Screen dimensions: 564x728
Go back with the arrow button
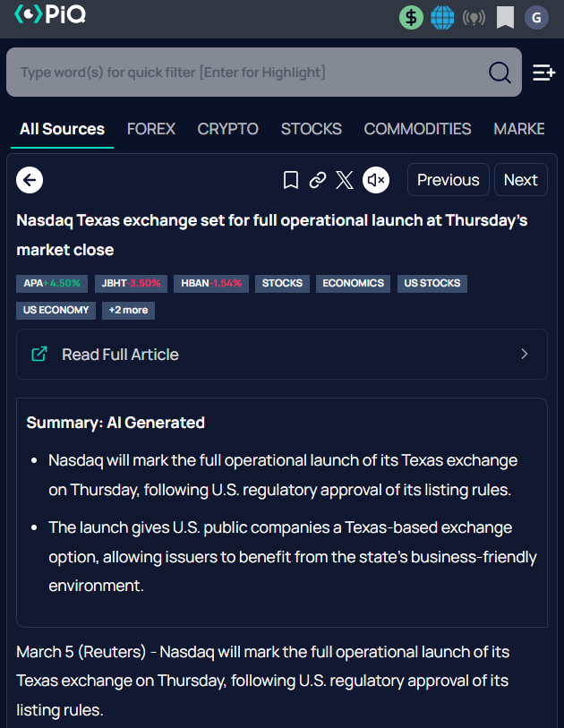(30, 180)
